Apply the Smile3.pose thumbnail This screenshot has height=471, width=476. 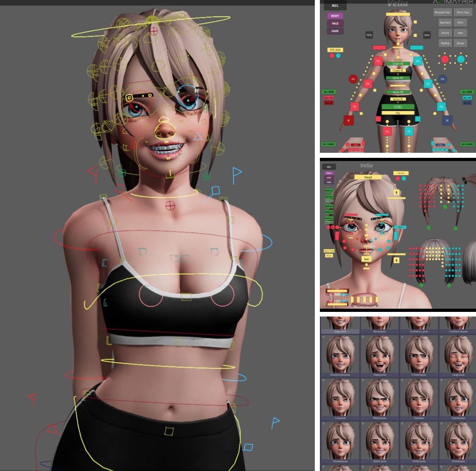458,442
